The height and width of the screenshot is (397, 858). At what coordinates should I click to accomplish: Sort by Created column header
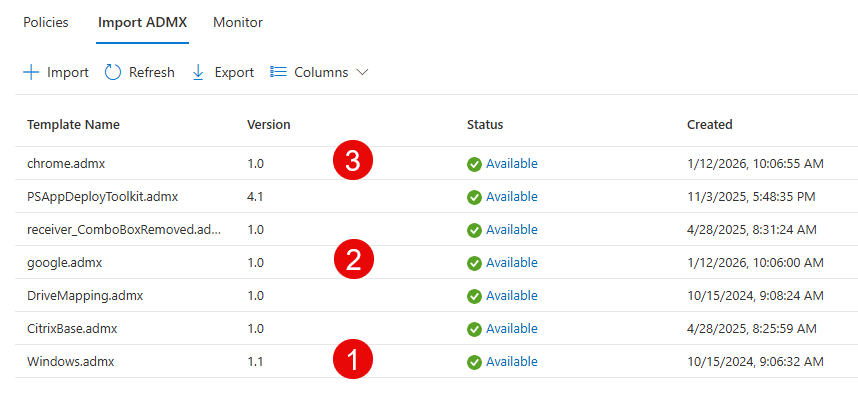click(x=710, y=125)
